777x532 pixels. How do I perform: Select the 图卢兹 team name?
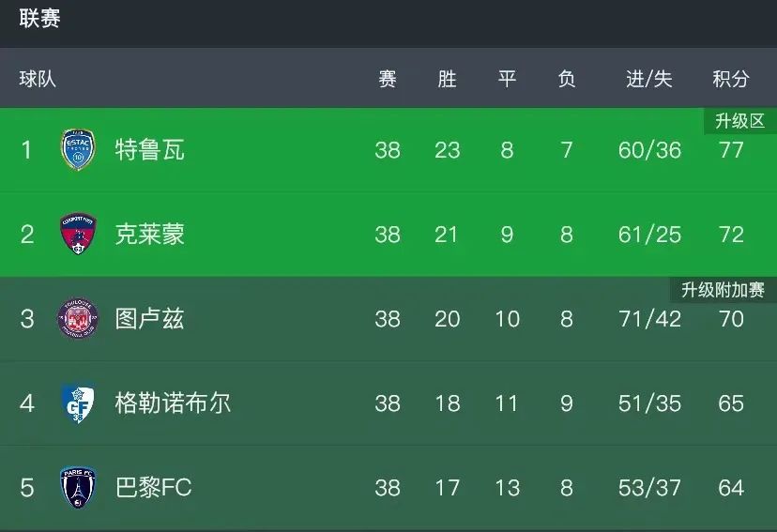click(x=149, y=319)
